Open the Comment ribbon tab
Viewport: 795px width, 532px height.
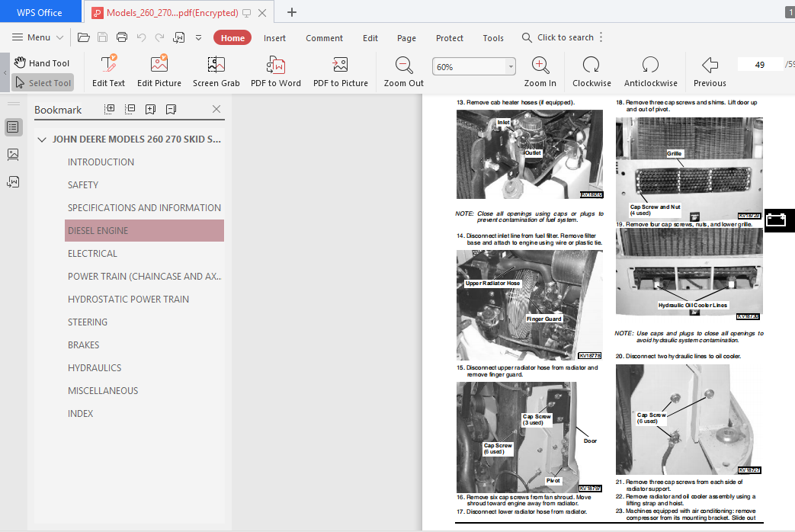point(324,38)
